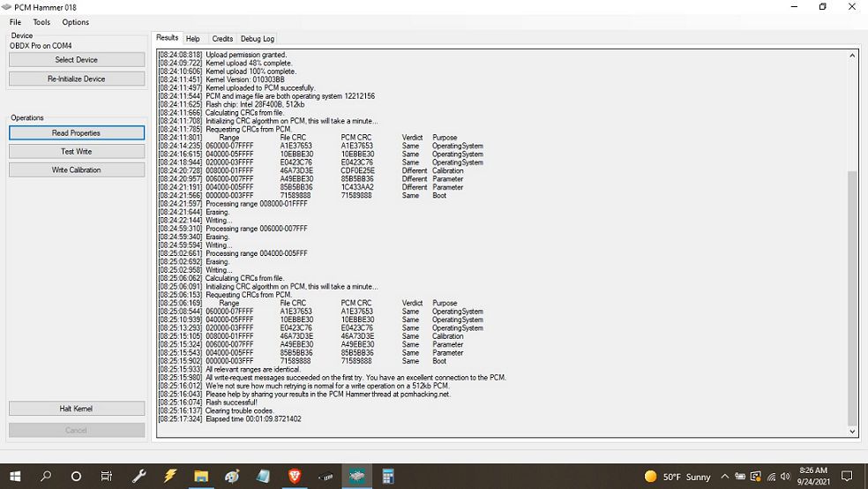Click the up arrow of log scrollbar
This screenshot has height=489, width=868.
coord(852,56)
